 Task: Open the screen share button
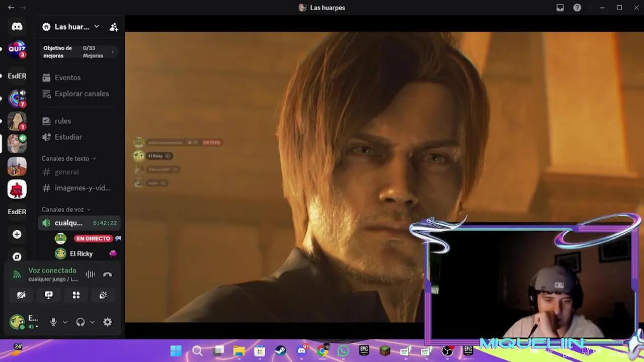(x=49, y=295)
